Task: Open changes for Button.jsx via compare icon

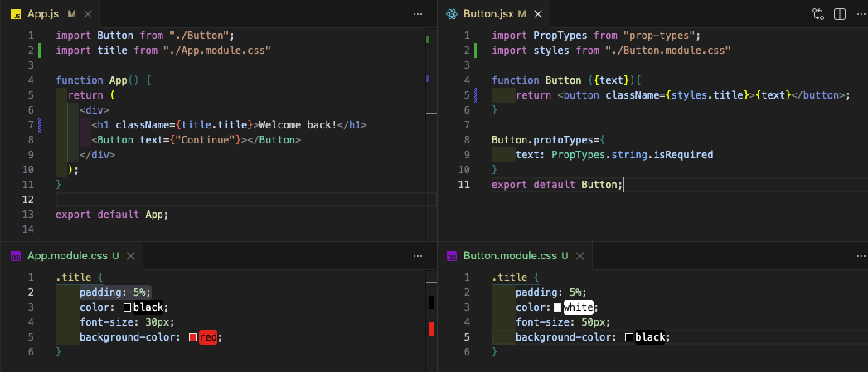Action: [818, 14]
